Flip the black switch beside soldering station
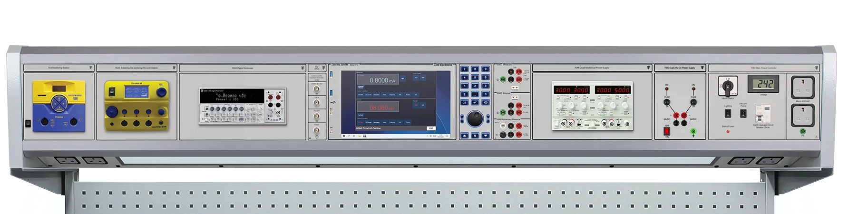Screen dimensions: 868x214 click(27, 123)
